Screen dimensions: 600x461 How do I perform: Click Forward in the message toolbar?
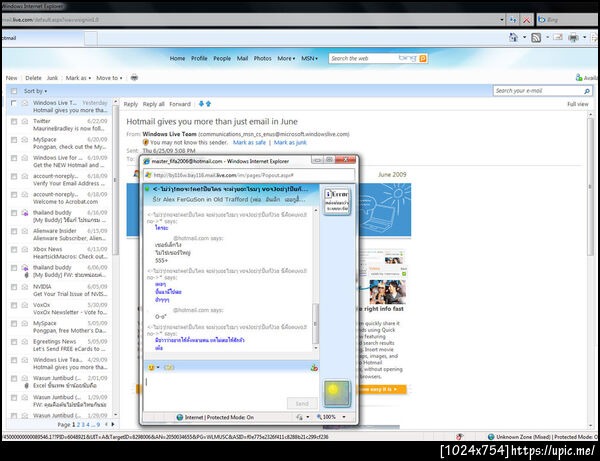[180, 104]
